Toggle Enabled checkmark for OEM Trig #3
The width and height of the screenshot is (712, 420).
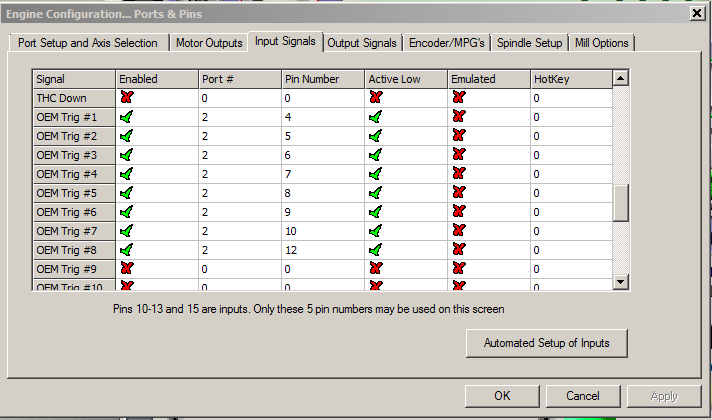point(126,155)
